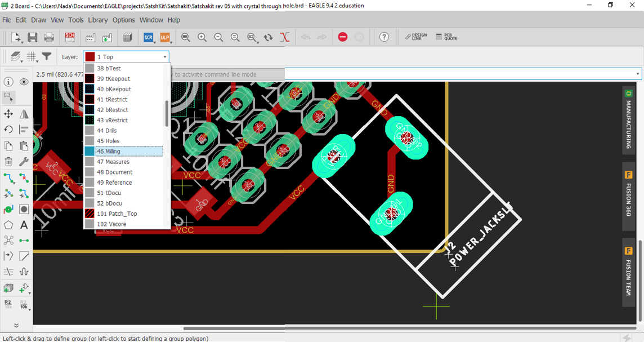This screenshot has height=342, width=644.
Task: Zoom out with the minus magnifier icon
Action: (x=218, y=37)
